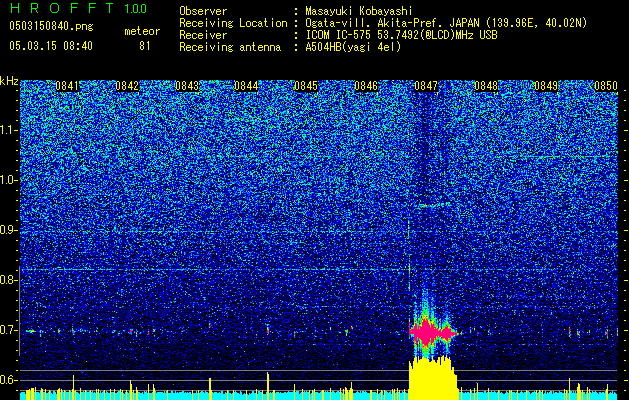Click the date stamp 05.03.15 08:40
The height and width of the screenshot is (400, 629).
tap(51, 46)
